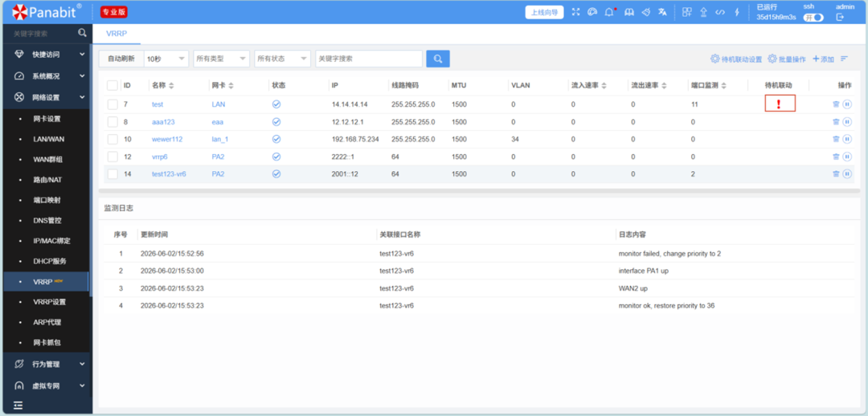Delete the vrrp6 row
The height and width of the screenshot is (416, 868).
click(x=836, y=157)
